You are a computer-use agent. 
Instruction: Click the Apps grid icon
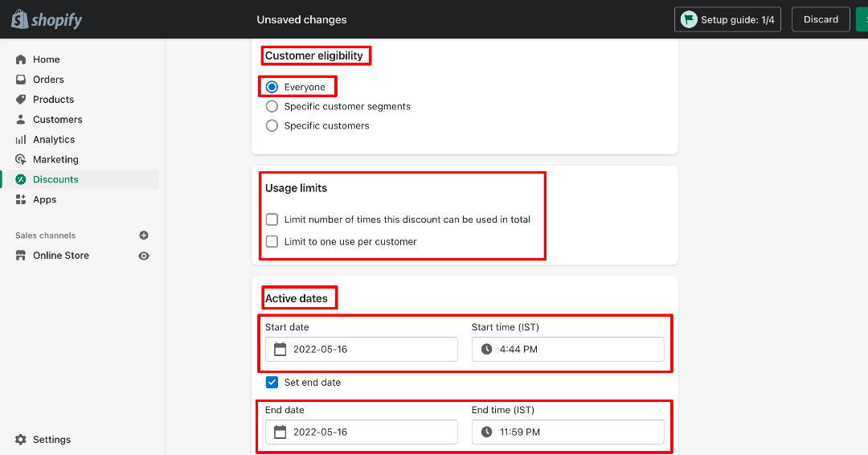(21, 199)
